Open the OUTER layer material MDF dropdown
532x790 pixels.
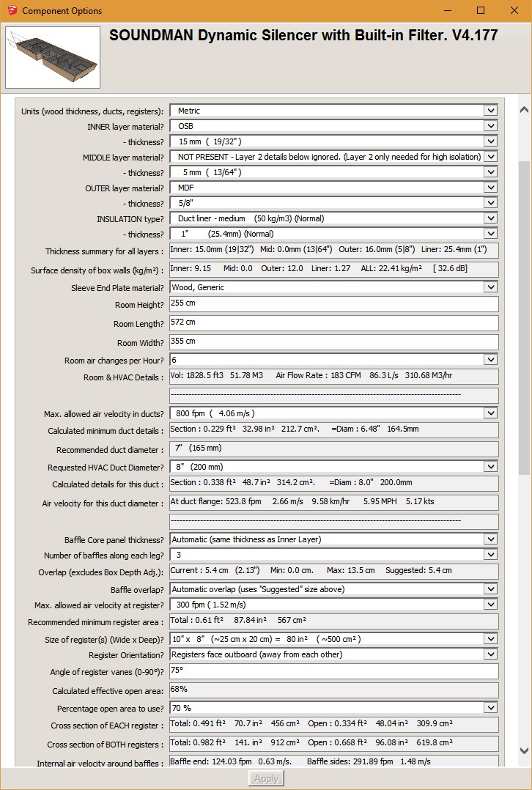coord(333,188)
